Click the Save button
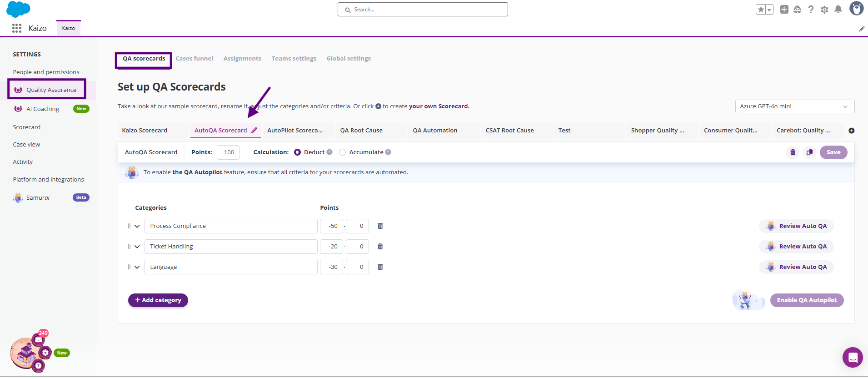This screenshot has height=379, width=868. click(x=833, y=152)
